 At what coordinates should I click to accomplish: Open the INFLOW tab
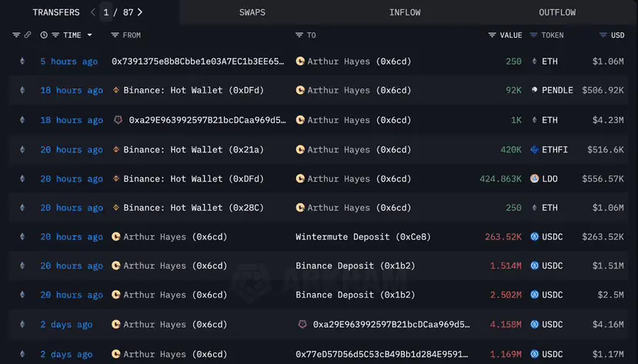(405, 12)
